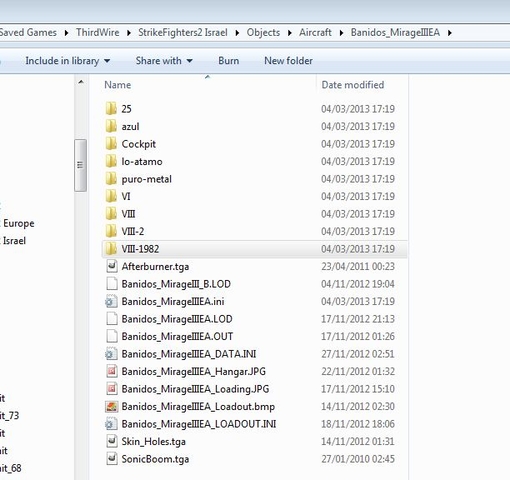510x480 pixels.
Task: Select the Banidos_MirageIIIEA.ini settings file icon
Action: (x=111, y=301)
